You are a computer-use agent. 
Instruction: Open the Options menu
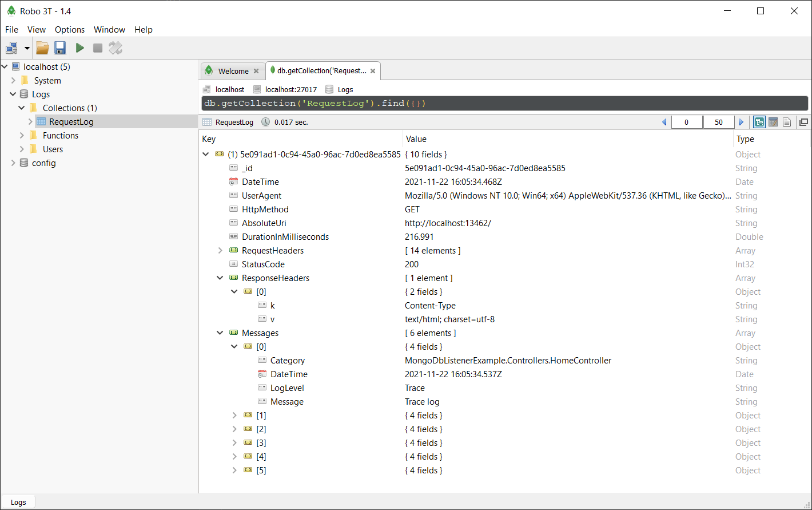point(70,30)
